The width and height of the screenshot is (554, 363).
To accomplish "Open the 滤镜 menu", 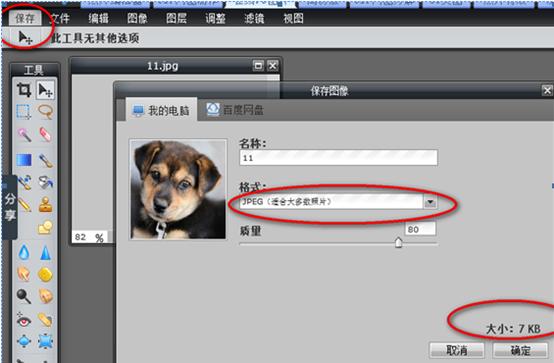I will click(254, 18).
